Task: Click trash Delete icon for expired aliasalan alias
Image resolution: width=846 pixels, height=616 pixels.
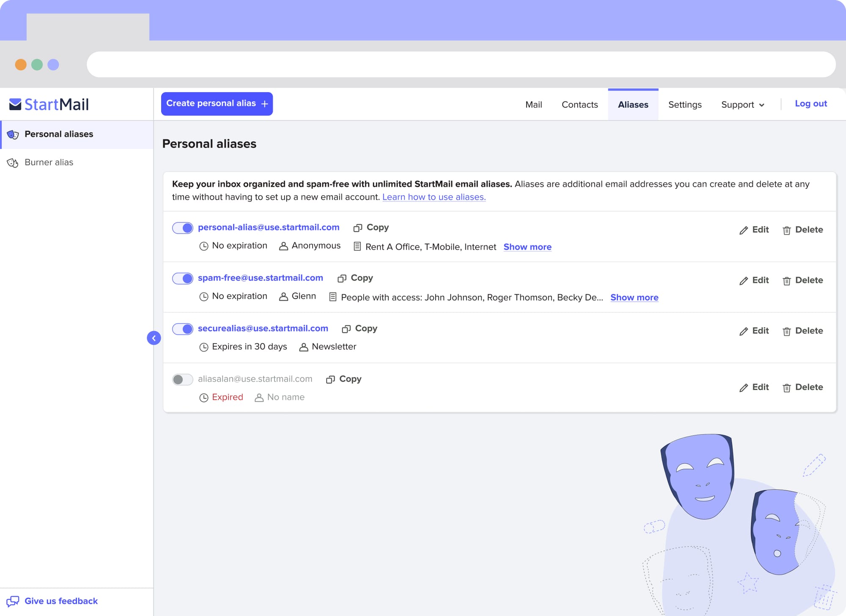Action: pos(786,388)
